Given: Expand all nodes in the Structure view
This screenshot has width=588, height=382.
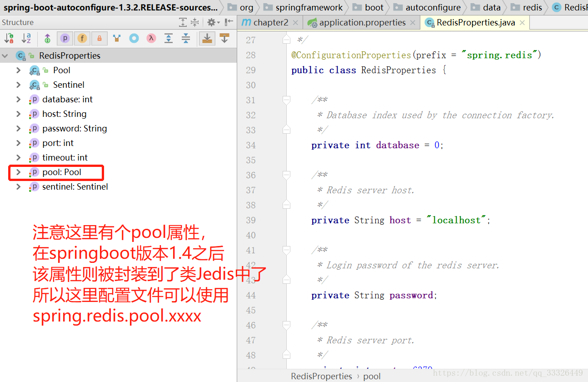Looking at the screenshot, I should 168,39.
